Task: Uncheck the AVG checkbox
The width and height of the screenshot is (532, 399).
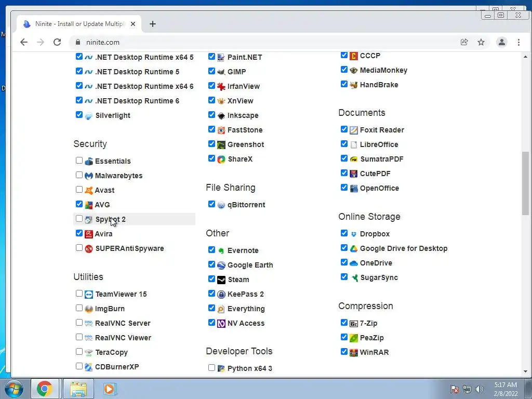Action: coord(79,204)
